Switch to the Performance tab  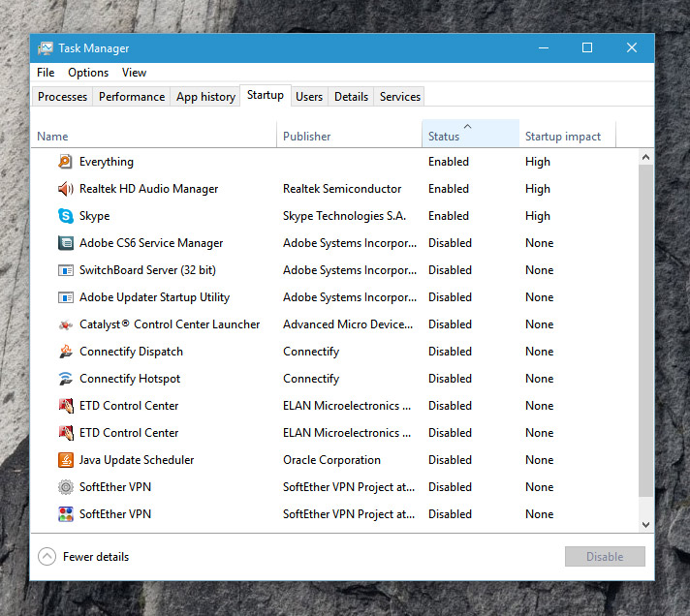point(132,97)
